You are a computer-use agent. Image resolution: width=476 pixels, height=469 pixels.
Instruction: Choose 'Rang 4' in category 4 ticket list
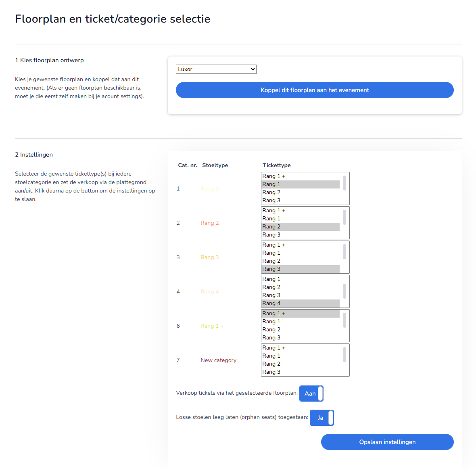click(x=301, y=304)
